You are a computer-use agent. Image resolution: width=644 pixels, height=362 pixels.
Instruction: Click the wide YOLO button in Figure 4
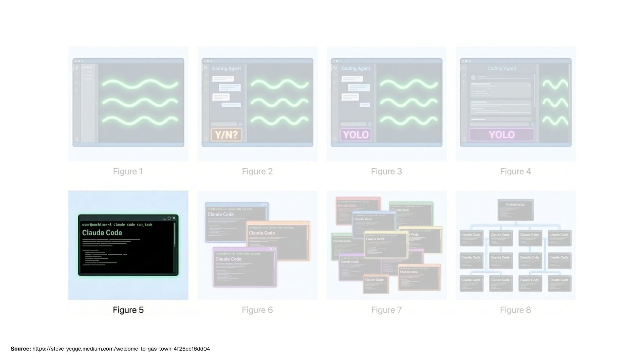(501, 135)
